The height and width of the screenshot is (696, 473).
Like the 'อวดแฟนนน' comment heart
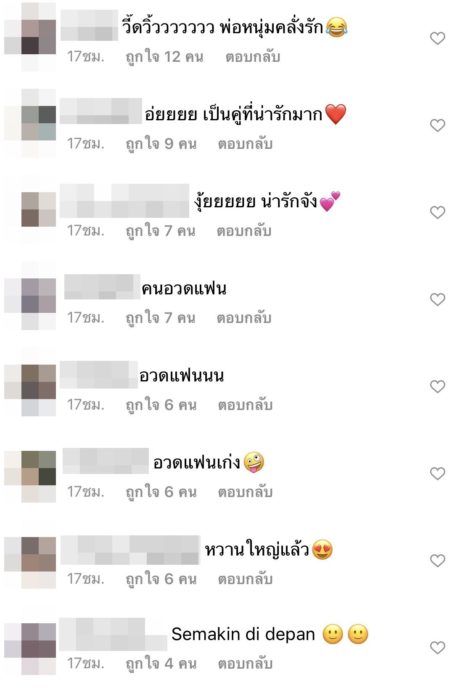(438, 386)
